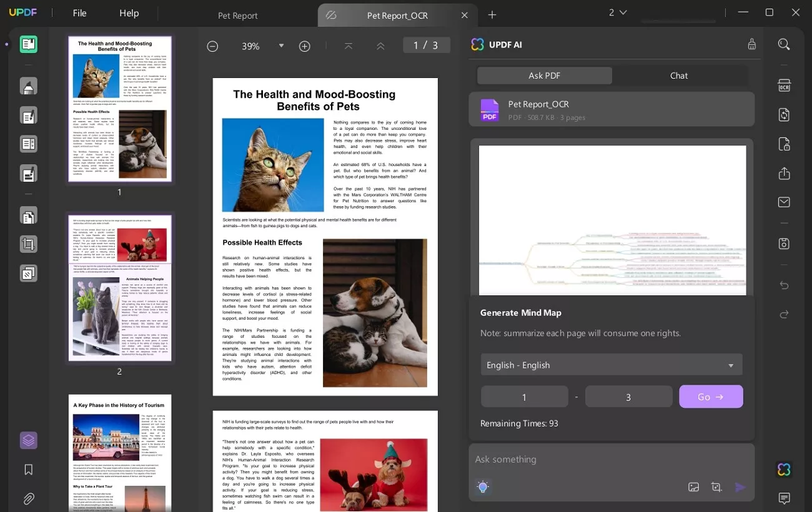The height and width of the screenshot is (512, 812).
Task: Click the Save as Other icon
Action: [784, 244]
